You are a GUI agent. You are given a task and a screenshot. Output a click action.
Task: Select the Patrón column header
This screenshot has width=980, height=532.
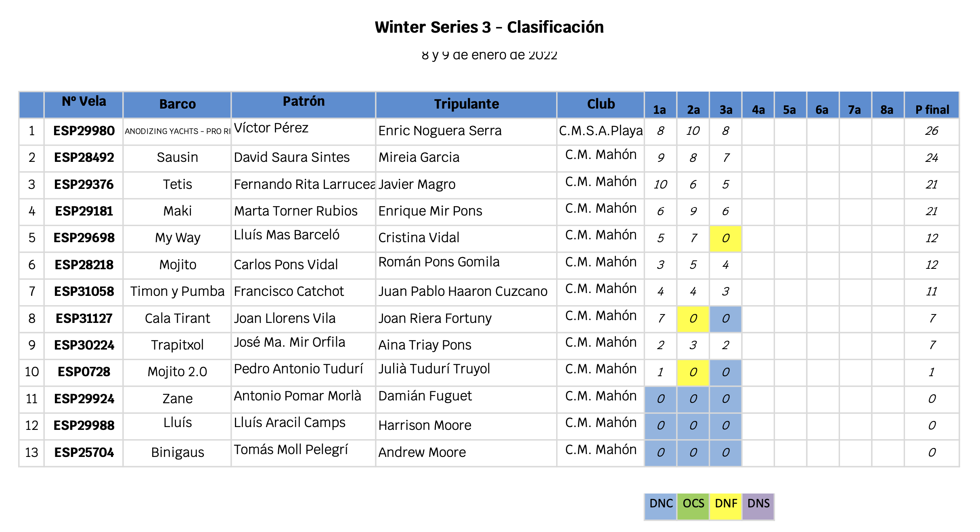pyautogui.click(x=304, y=105)
